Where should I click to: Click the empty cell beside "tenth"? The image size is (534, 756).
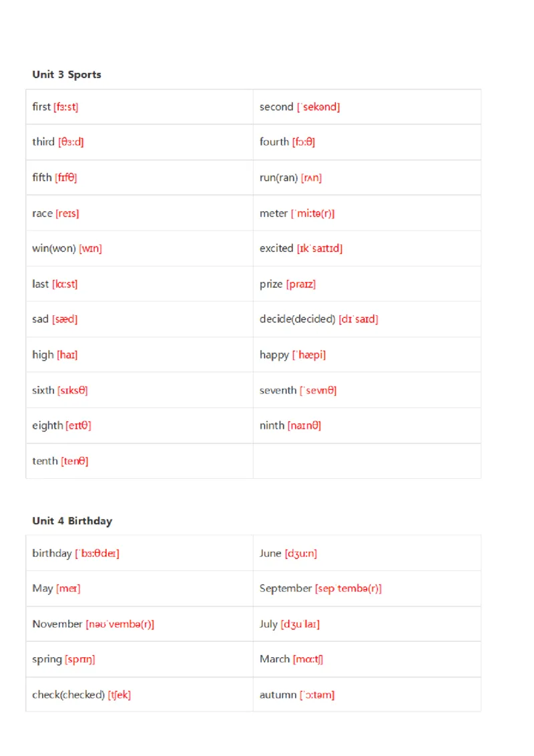tap(366, 461)
